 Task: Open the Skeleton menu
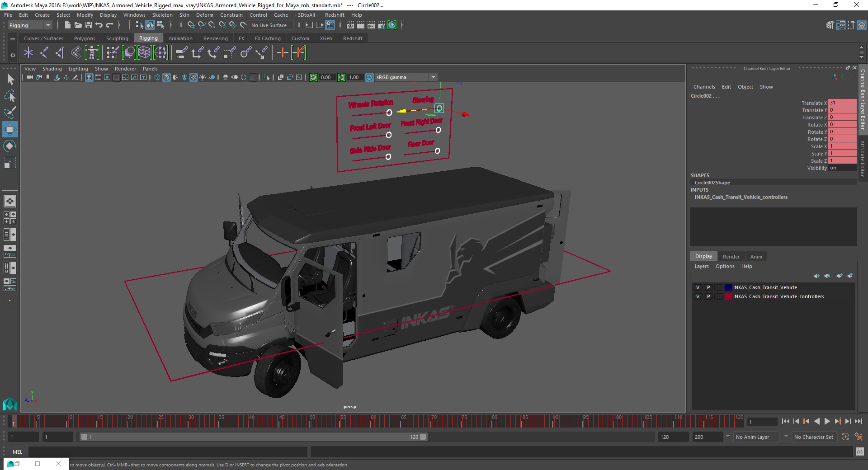click(162, 15)
